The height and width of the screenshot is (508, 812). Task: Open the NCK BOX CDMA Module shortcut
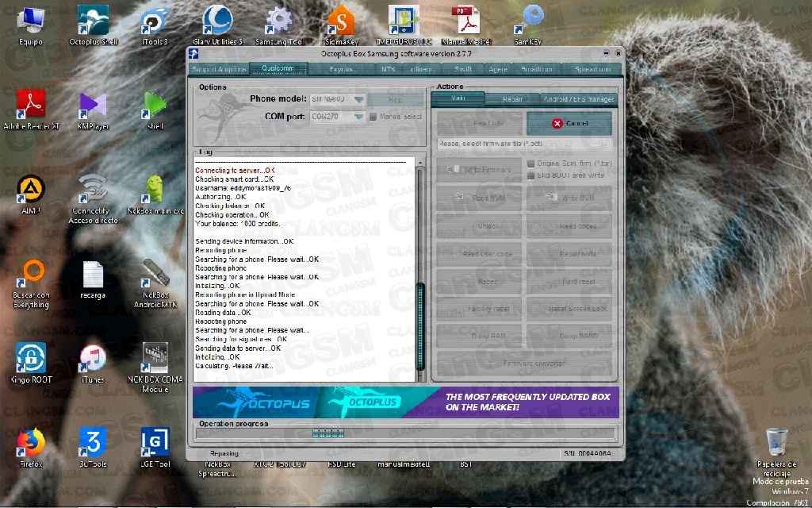(155, 368)
